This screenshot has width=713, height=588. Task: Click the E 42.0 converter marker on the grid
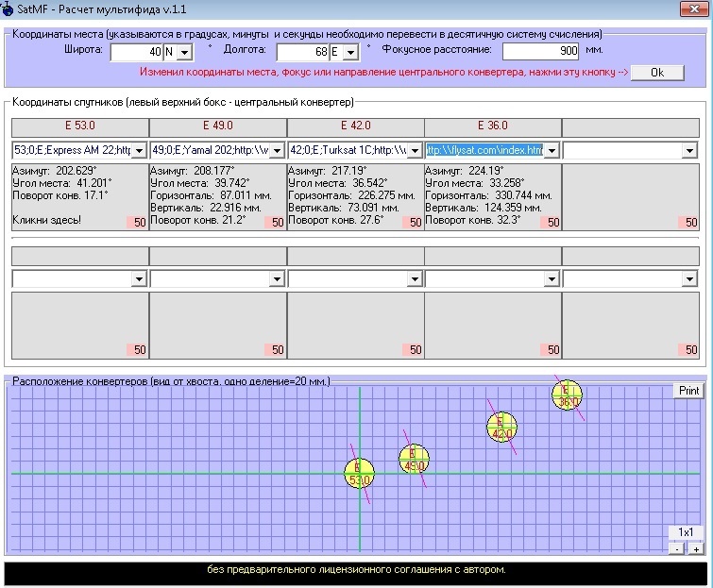(x=501, y=427)
